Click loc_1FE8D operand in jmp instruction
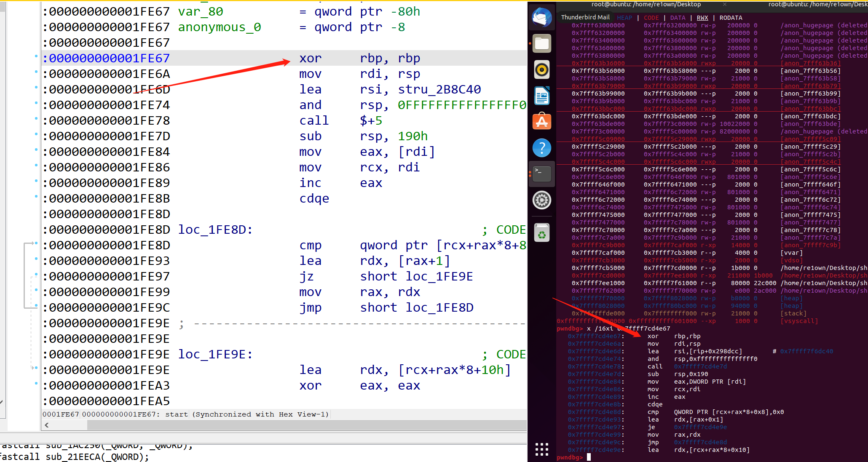 click(x=439, y=307)
